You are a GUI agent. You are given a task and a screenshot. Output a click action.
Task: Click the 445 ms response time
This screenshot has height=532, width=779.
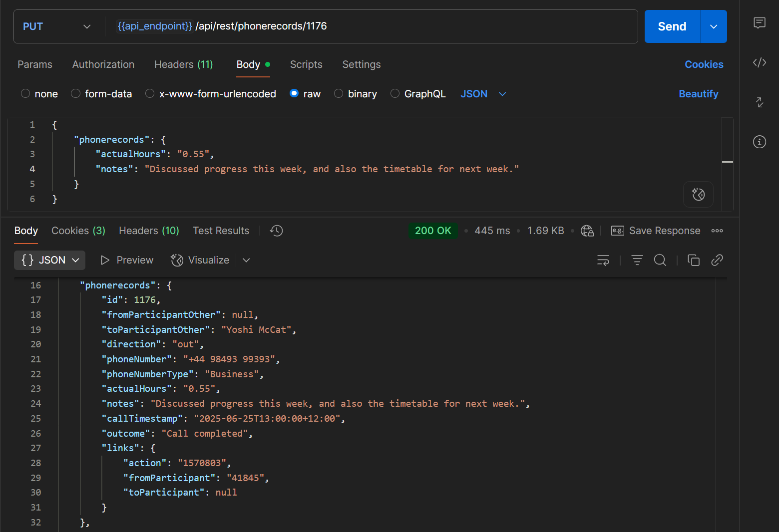coord(492,231)
